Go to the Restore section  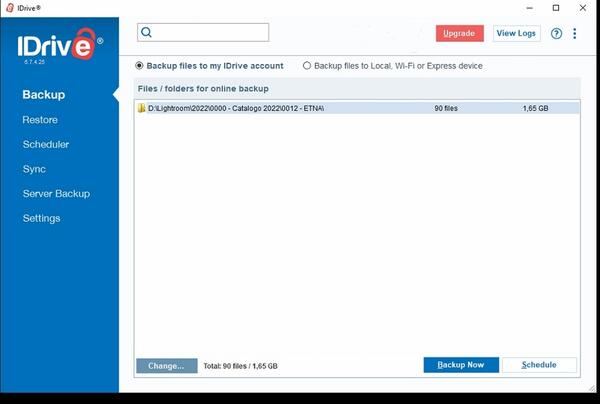40,120
